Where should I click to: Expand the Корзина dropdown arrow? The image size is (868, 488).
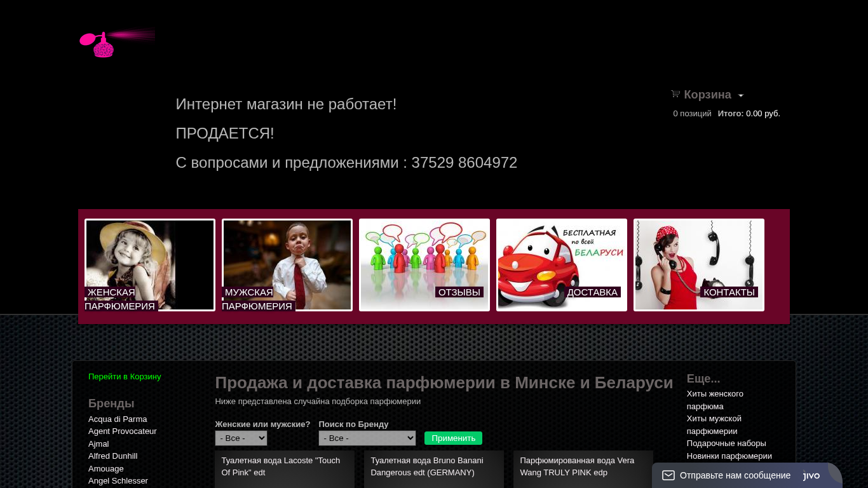pos(741,96)
